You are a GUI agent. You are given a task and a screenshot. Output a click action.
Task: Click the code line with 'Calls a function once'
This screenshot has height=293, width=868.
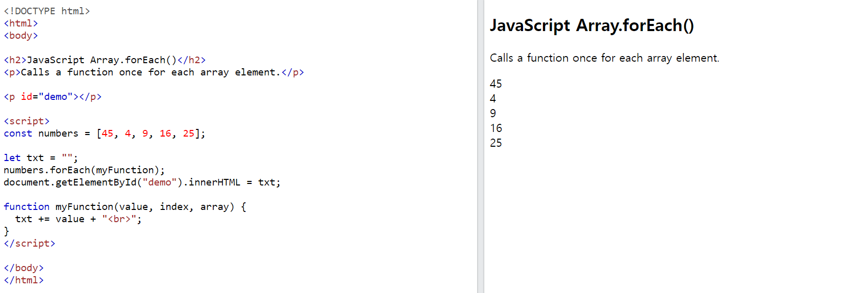[x=154, y=72]
